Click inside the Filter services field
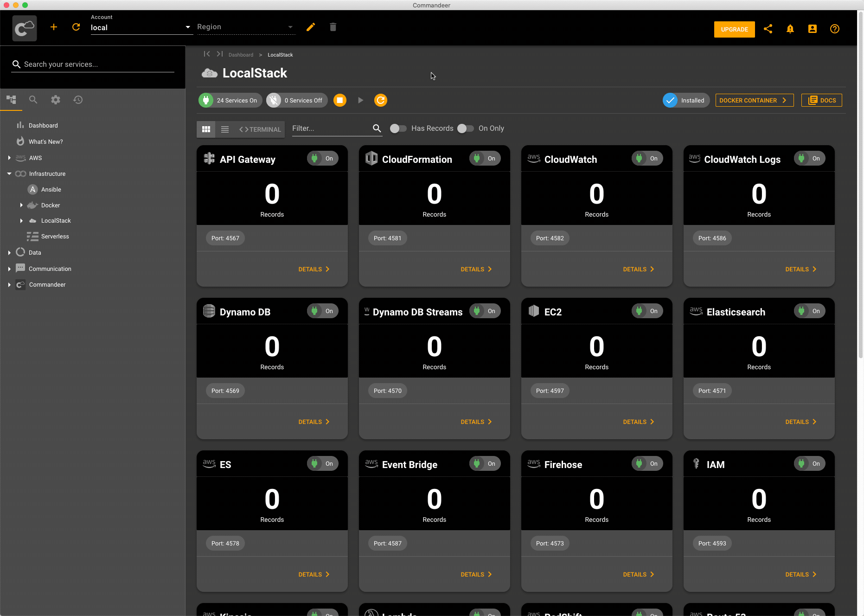Viewport: 864px width, 616px height. pos(329,128)
